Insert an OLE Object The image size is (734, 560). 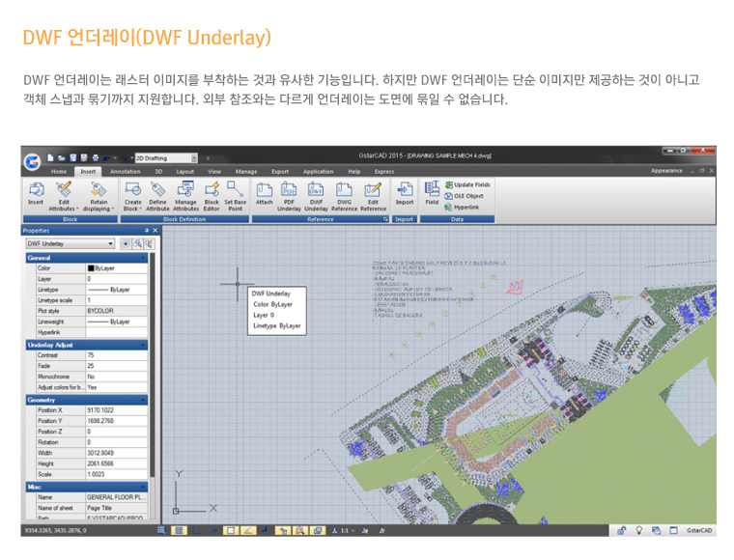[468, 196]
